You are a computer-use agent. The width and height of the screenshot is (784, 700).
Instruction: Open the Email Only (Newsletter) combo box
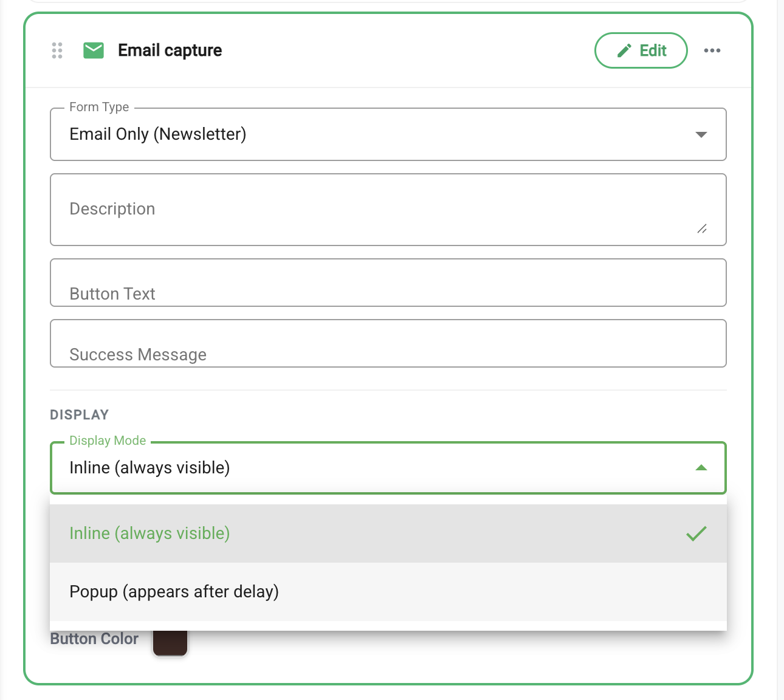(389, 134)
